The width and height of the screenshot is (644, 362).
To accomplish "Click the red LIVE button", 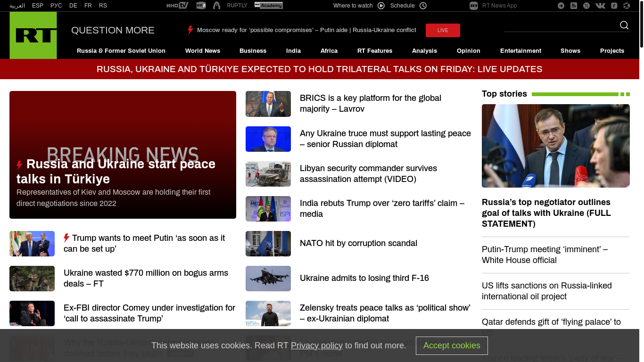I will coord(443,30).
